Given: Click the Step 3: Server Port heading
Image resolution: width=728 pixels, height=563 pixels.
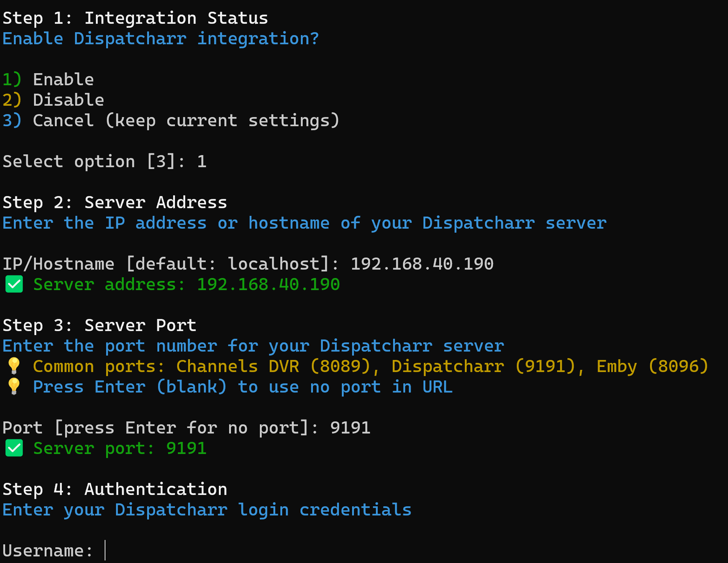Looking at the screenshot, I should pyautogui.click(x=100, y=325).
